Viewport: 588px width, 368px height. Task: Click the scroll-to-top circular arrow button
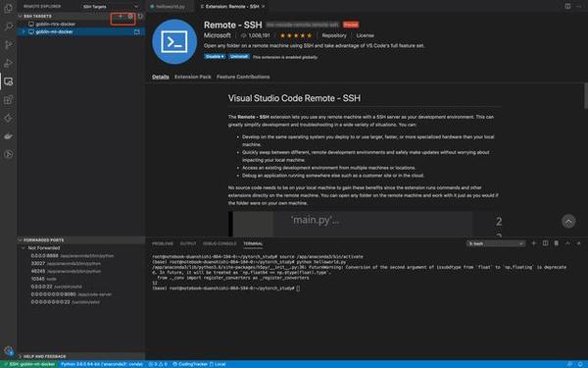(568, 221)
